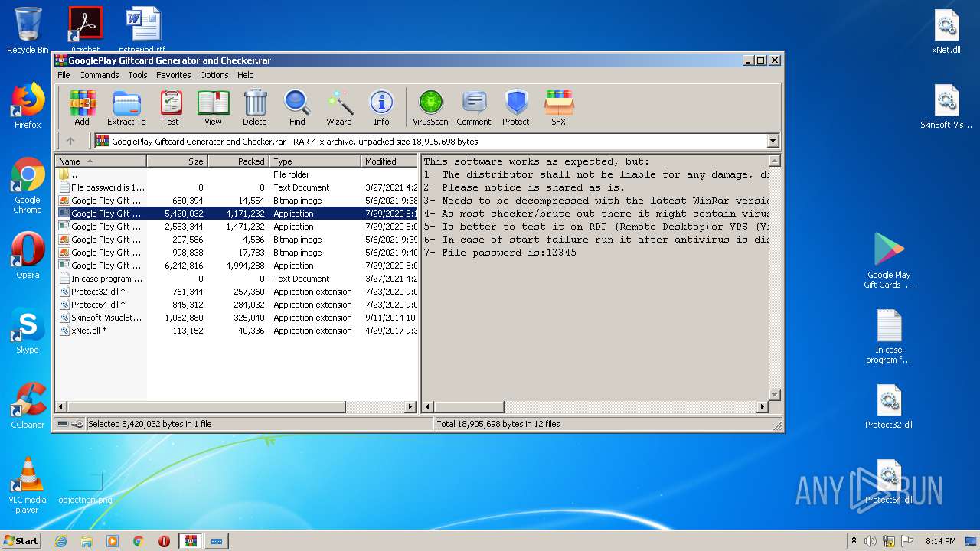Click volume icon in system tray

871,541
